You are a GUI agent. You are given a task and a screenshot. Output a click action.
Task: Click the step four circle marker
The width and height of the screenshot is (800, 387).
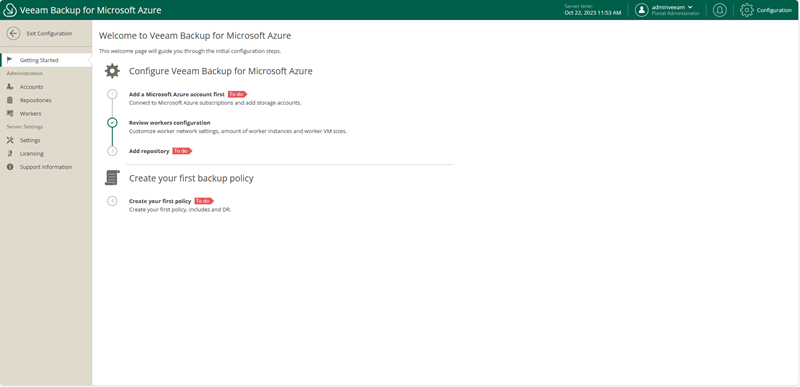click(x=112, y=201)
